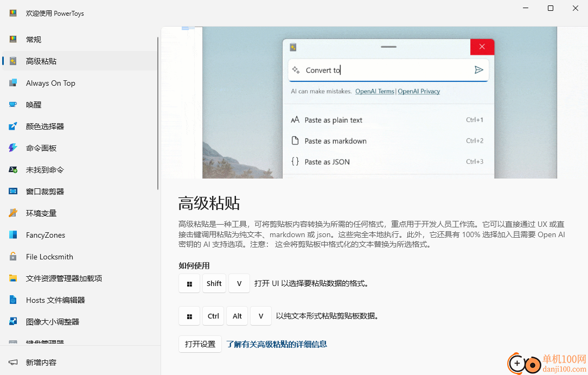
Task: Click the 如何使用 subheading
Action: click(194, 266)
